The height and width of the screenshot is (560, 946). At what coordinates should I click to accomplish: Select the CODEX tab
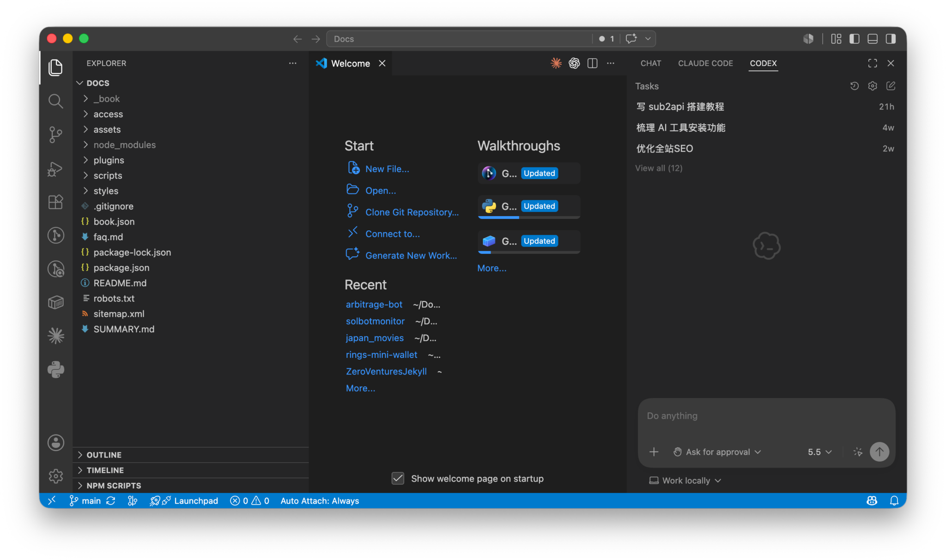(x=763, y=63)
